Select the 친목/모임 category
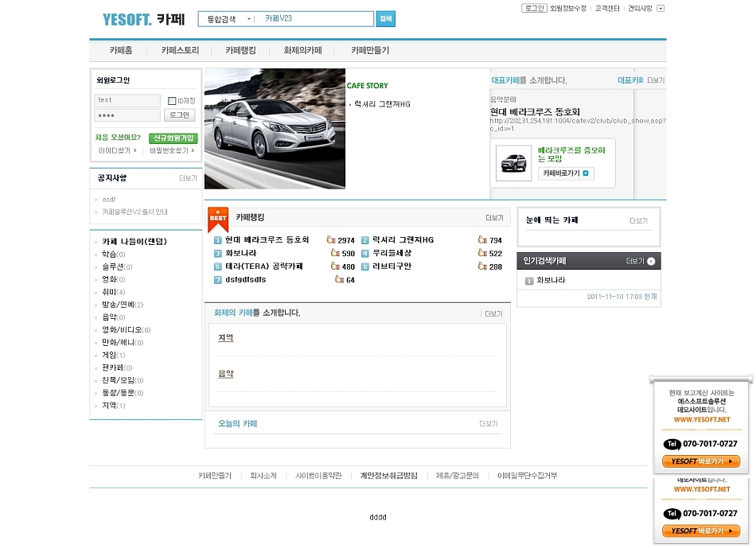756x548 pixels. click(123, 380)
